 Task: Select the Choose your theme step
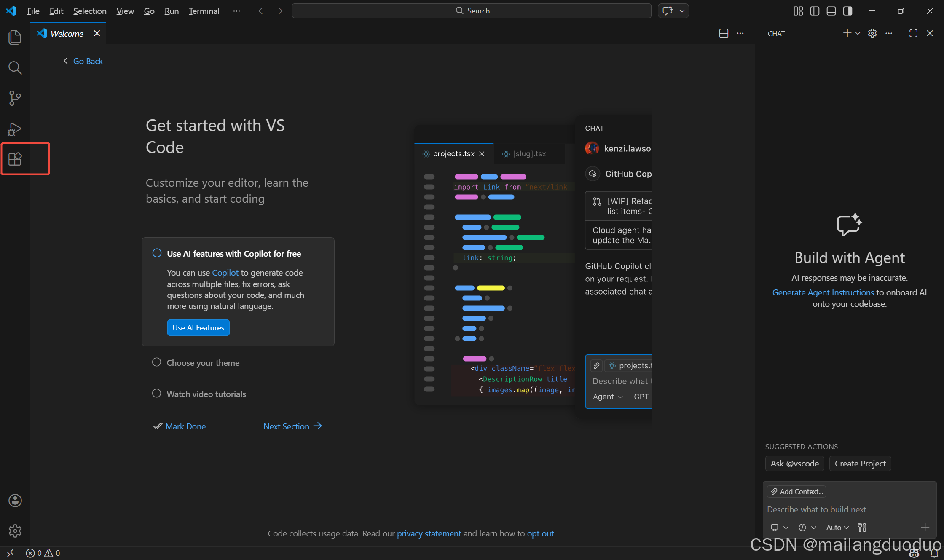point(203,363)
